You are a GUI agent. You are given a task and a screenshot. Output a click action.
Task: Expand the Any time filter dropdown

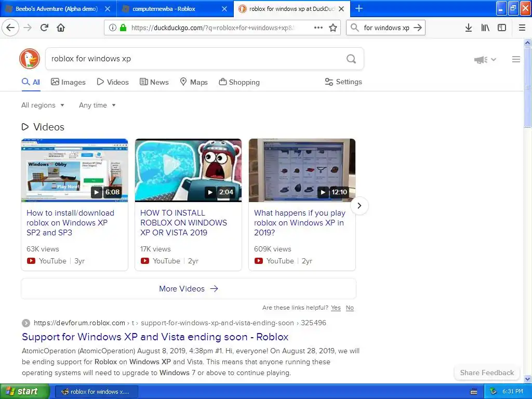tap(97, 105)
